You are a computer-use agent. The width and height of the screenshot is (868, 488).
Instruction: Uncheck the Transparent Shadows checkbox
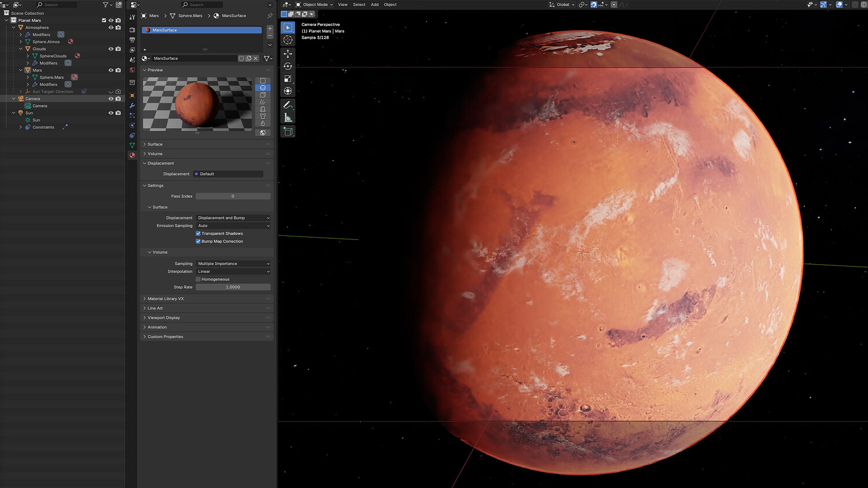[x=198, y=234]
